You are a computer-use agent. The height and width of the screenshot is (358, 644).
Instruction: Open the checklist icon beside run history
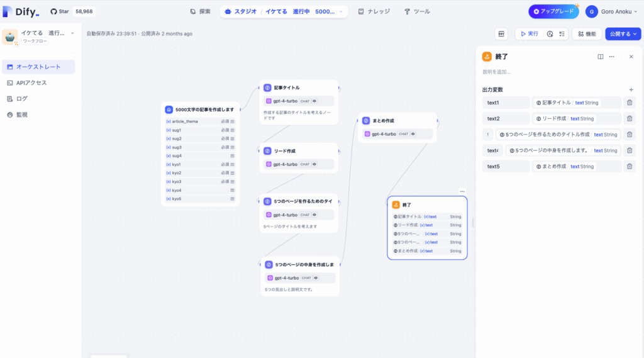click(562, 34)
